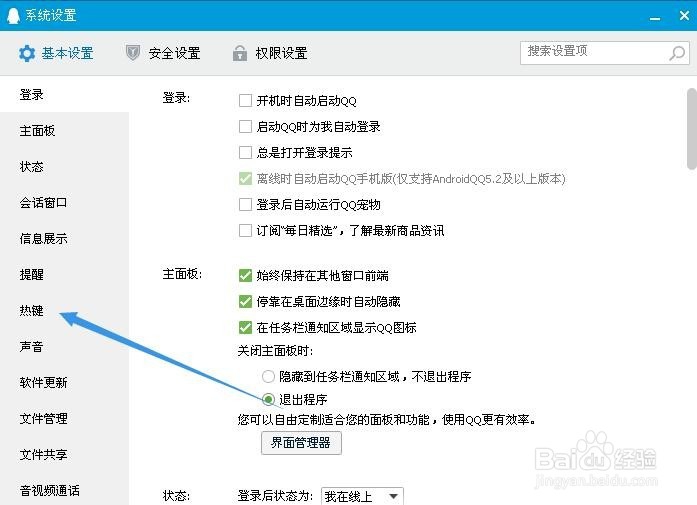Uncheck 始终保持在其他窗口前端
Image resolution: width=697 pixels, height=505 pixels.
pyautogui.click(x=245, y=276)
